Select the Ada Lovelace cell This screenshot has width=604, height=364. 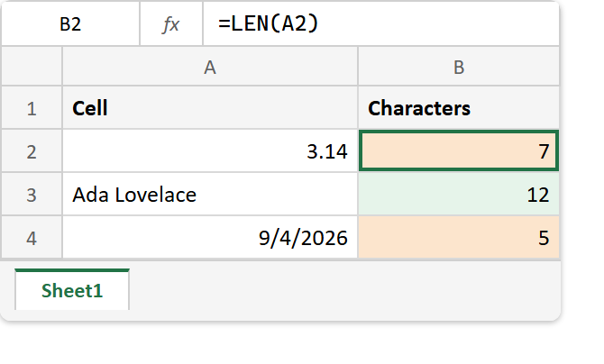pos(210,195)
